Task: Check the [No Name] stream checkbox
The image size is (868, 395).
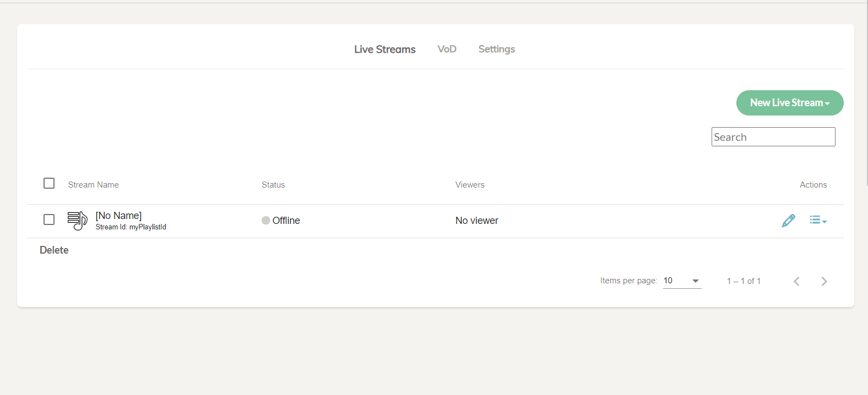Action: pyautogui.click(x=49, y=220)
